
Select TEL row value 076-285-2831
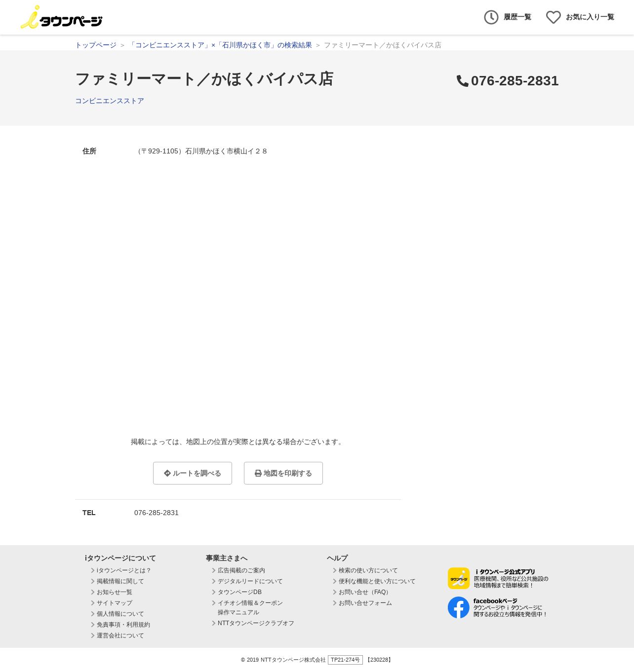157,513
